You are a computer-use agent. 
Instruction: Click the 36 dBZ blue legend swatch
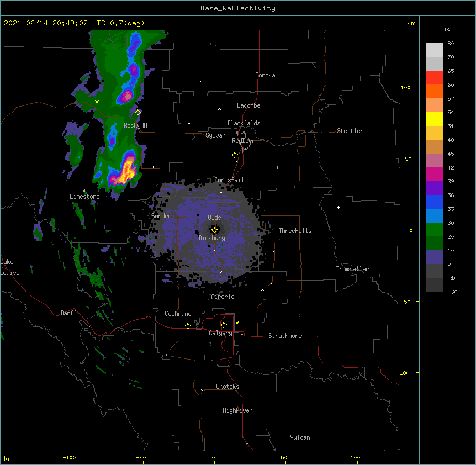pyautogui.click(x=434, y=202)
